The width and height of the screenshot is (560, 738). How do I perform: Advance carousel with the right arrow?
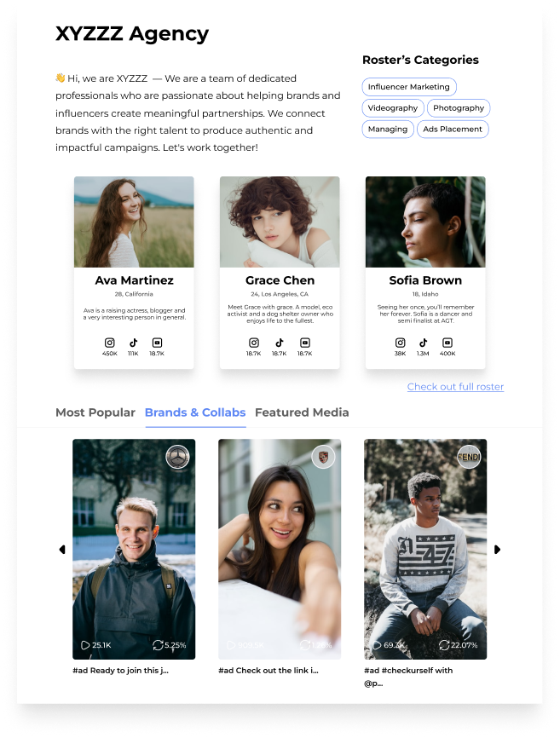(x=498, y=550)
